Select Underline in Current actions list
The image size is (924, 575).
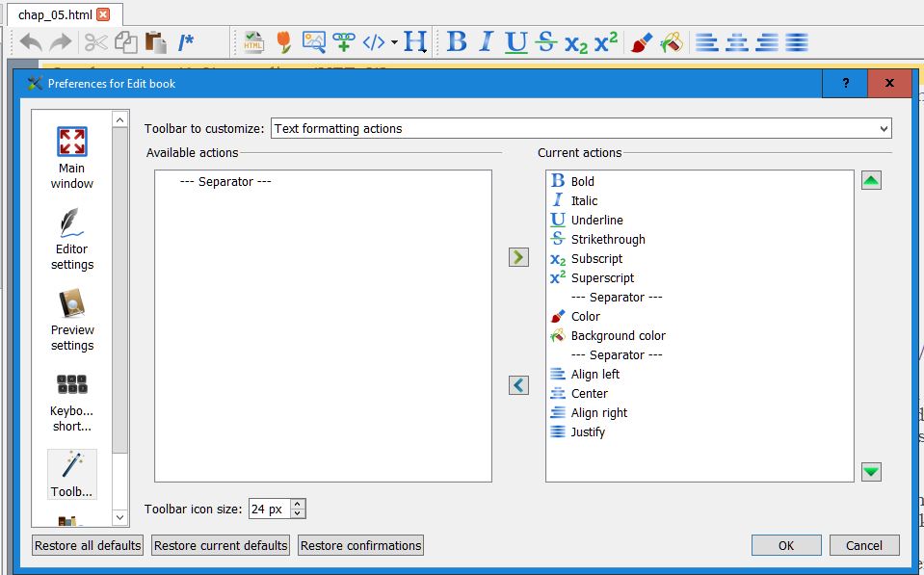tap(700, 221)
